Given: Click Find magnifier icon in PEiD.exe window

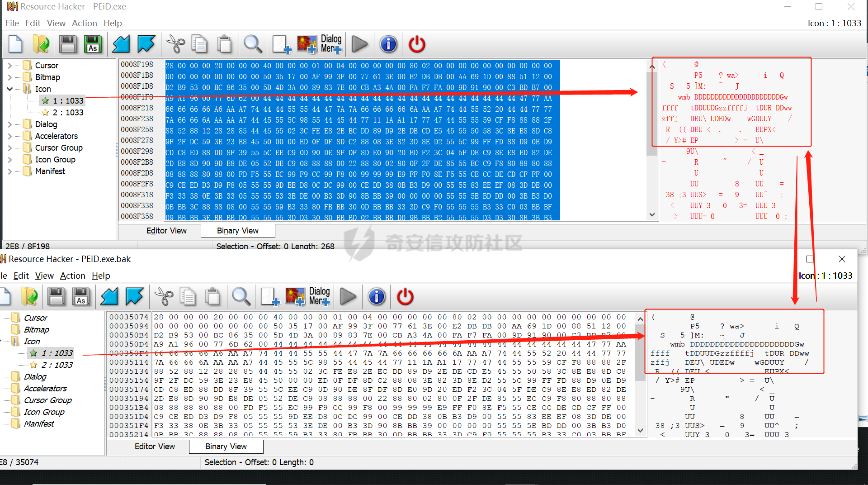Looking at the screenshot, I should click(253, 44).
